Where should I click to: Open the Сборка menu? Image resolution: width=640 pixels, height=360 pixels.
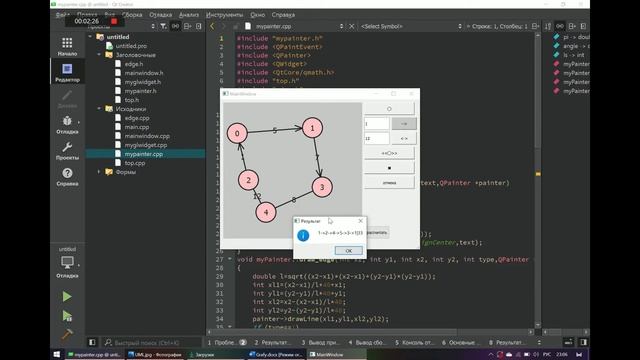coord(132,15)
